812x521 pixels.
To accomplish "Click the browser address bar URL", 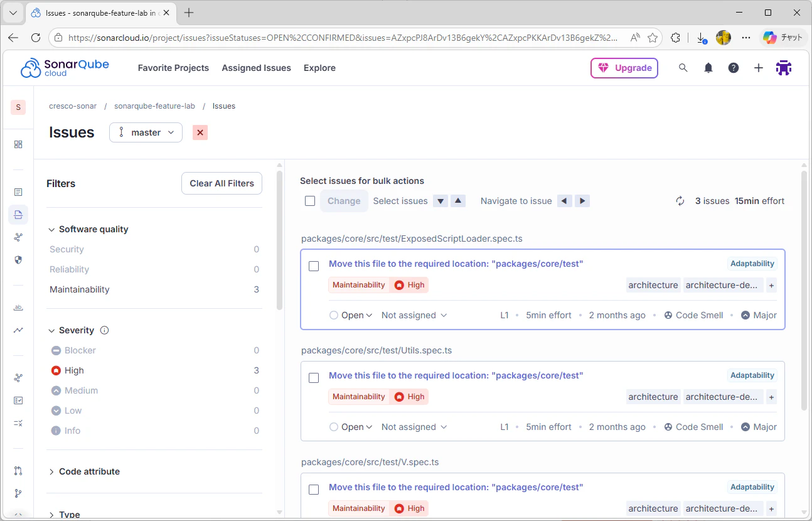I will (343, 38).
